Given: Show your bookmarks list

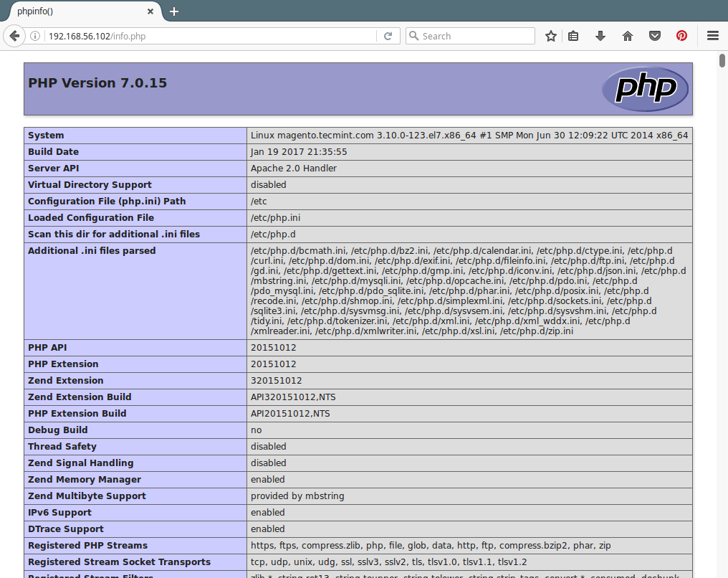Looking at the screenshot, I should pos(573,36).
